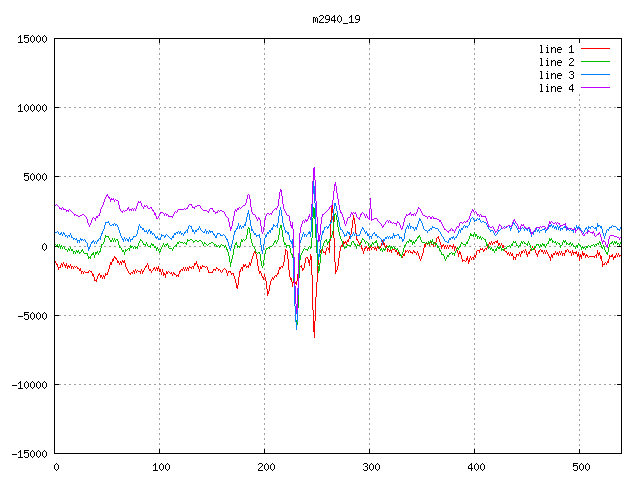This screenshot has width=640, height=480.
Task: Click the red line 1 legend sample
Action: [x=596, y=49]
